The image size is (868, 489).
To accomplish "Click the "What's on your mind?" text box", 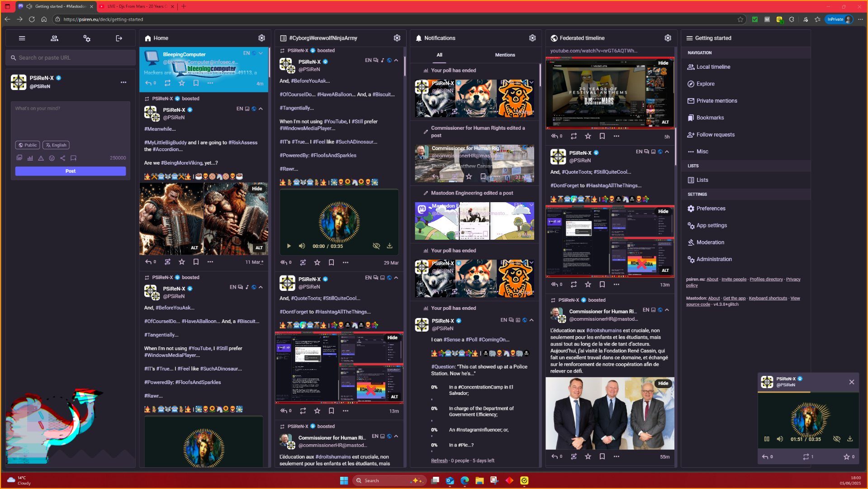I will click(x=71, y=120).
